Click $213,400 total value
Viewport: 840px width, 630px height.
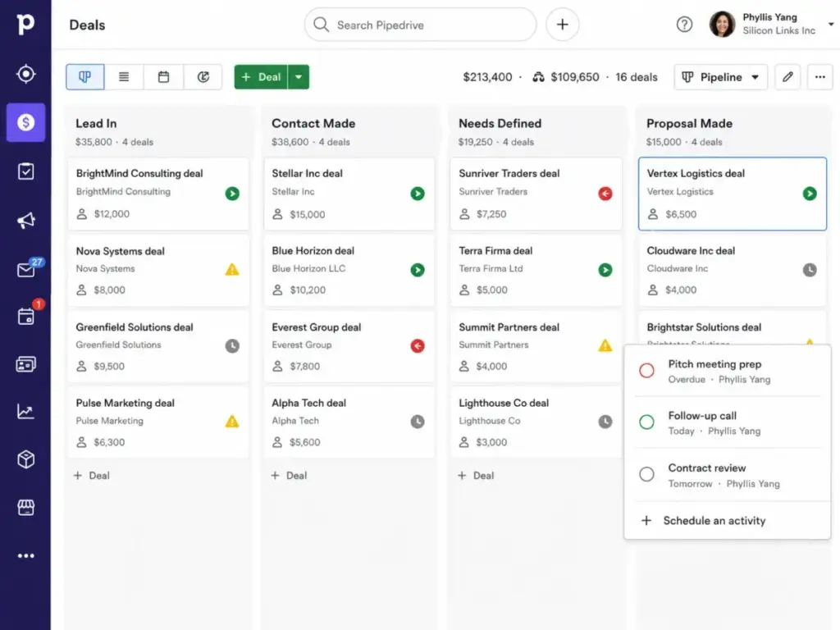[x=487, y=77]
